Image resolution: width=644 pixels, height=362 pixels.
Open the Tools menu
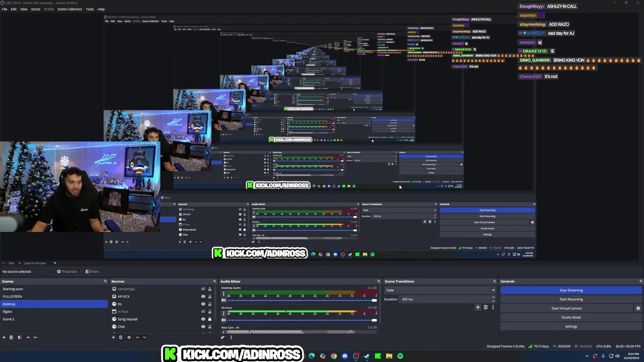pos(90,9)
